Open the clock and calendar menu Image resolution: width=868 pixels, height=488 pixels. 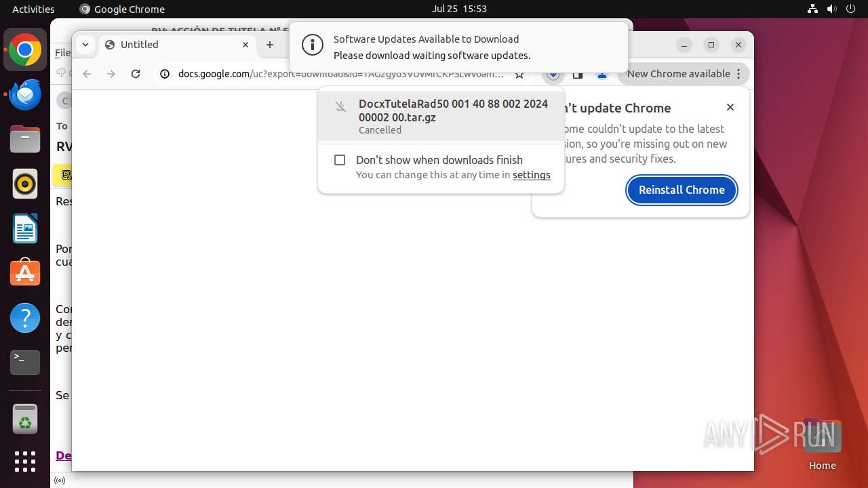pos(459,9)
